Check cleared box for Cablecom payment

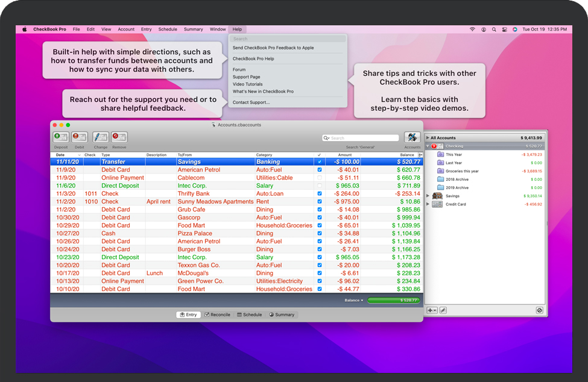[x=320, y=178]
